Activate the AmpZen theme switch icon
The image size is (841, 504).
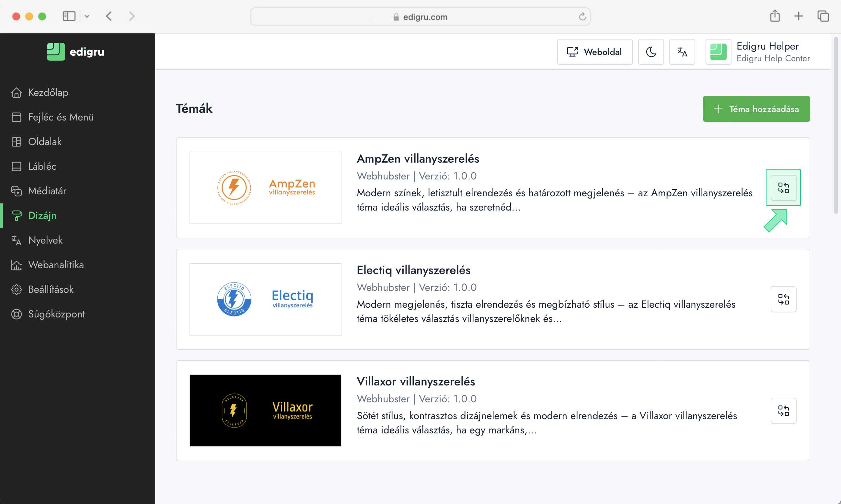pyautogui.click(x=783, y=188)
